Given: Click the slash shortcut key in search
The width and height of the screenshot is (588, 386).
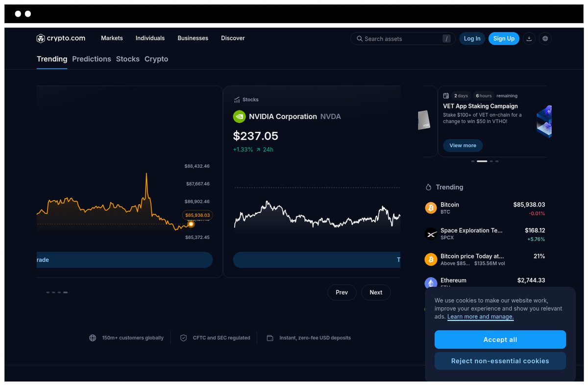Looking at the screenshot, I should pos(446,39).
